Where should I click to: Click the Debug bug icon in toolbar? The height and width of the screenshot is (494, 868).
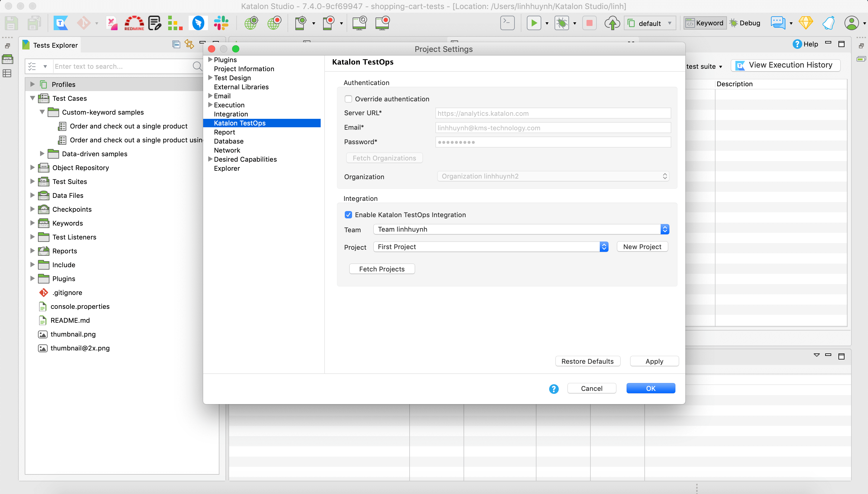click(562, 23)
